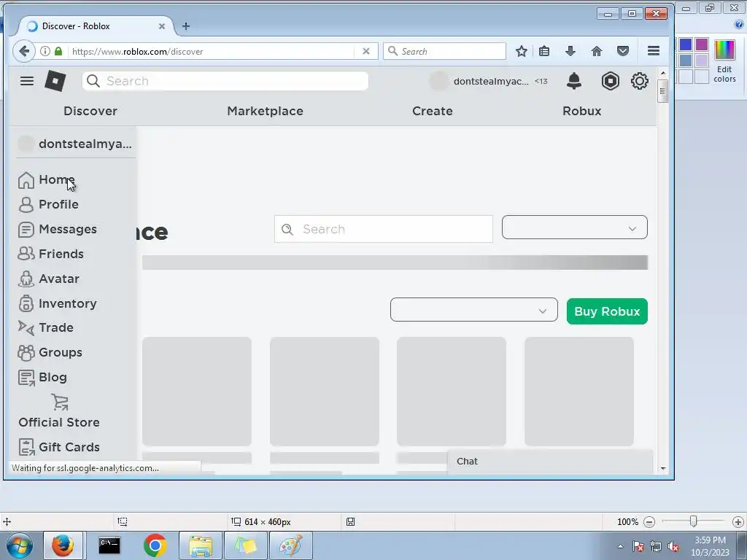Pick the purple swatch in Paint palette
This screenshot has height=560, width=747.
[x=701, y=44]
